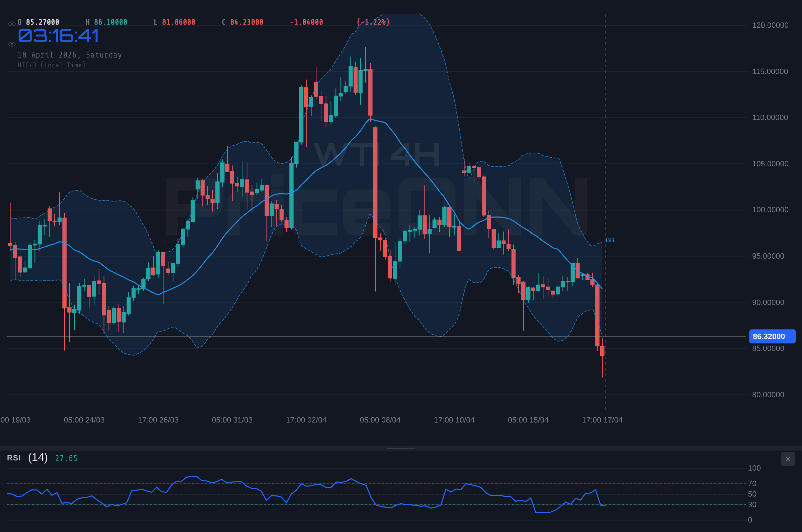
Task: Click the latest red candle at 84.23
Action: [x=602, y=351]
